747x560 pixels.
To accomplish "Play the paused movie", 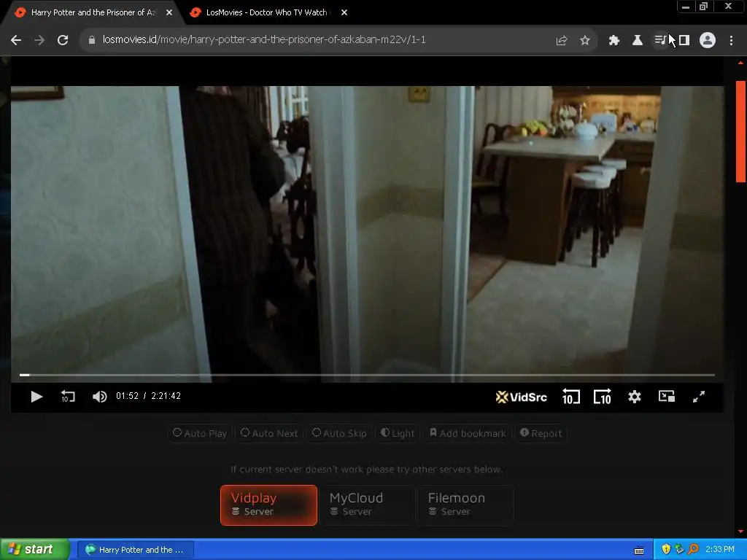I will (36, 396).
